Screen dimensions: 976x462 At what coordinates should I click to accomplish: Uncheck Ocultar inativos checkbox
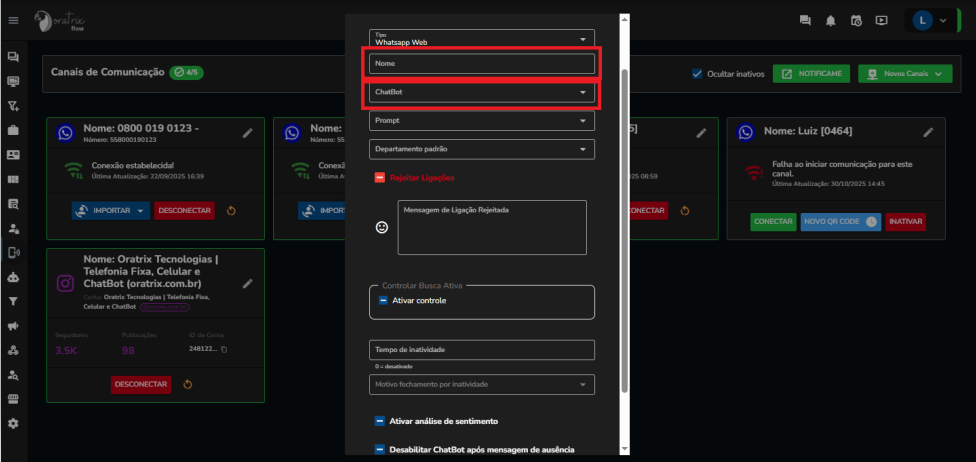tap(697, 74)
